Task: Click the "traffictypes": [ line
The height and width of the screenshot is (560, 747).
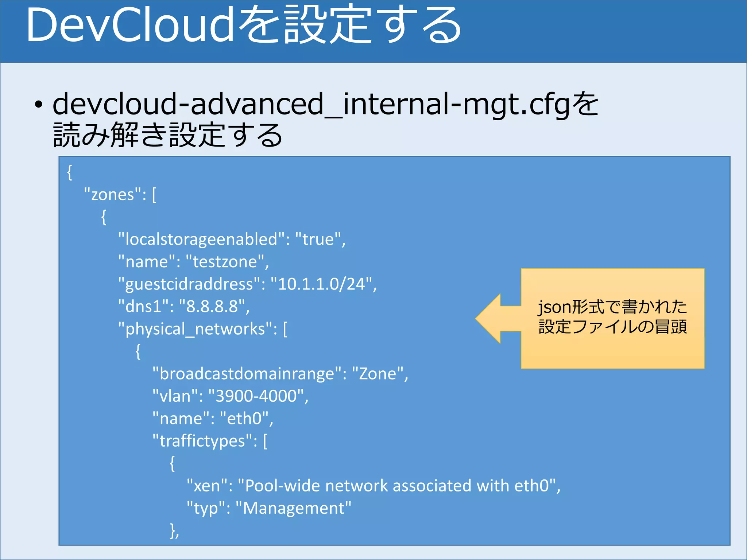Action: tap(210, 441)
